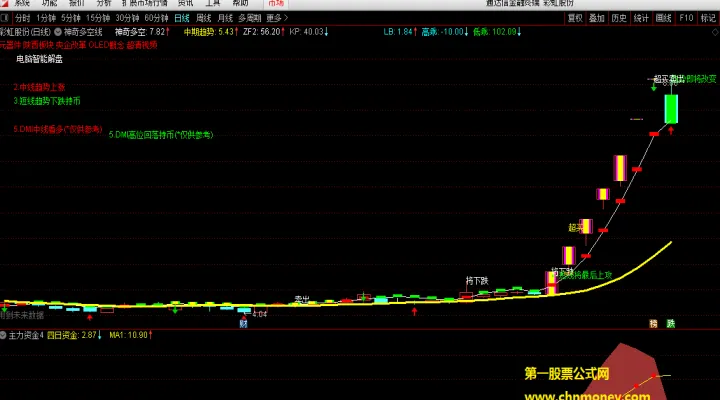720x400 pixels.
Task: Click the large green candlestick at top
Action: (671, 109)
